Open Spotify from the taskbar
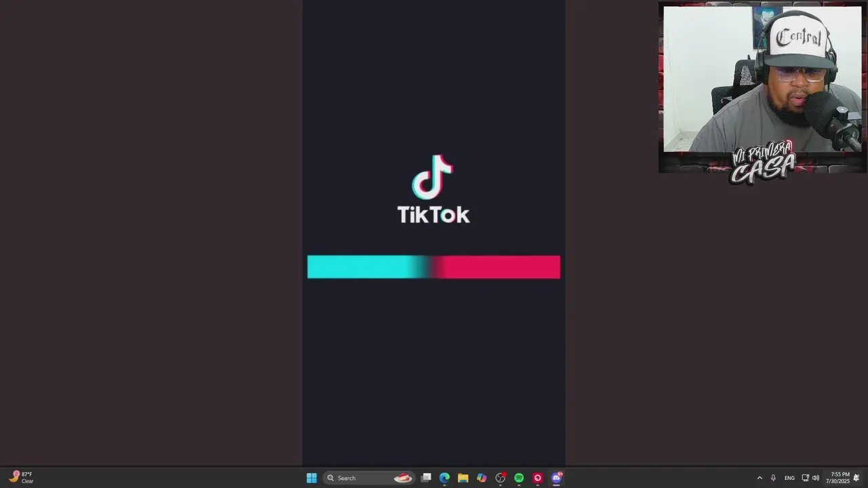Viewport: 868px width, 488px height. [x=519, y=478]
